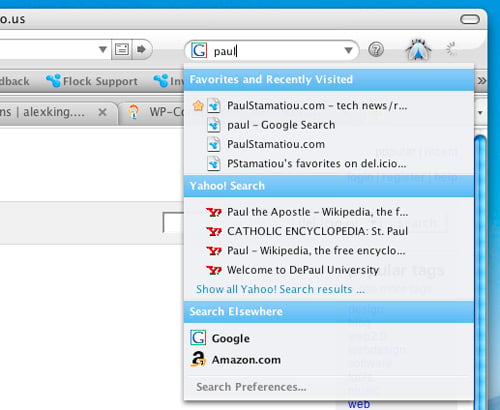
Task: Click 'Show all Yahoo! Search results' link
Action: [280, 289]
